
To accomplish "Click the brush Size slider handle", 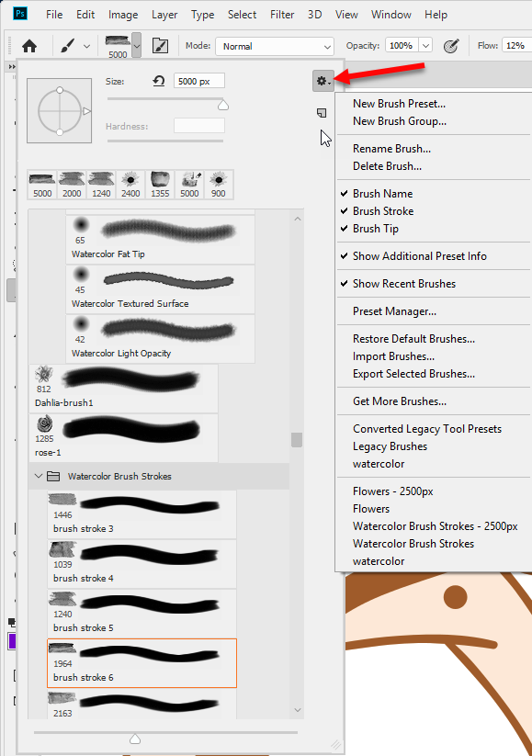I will 223,105.
